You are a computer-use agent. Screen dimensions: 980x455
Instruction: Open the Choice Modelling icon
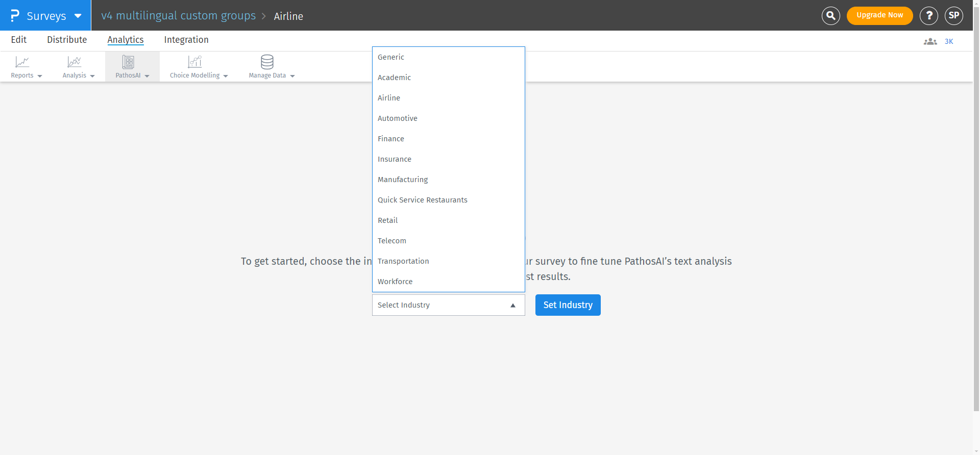(x=195, y=62)
